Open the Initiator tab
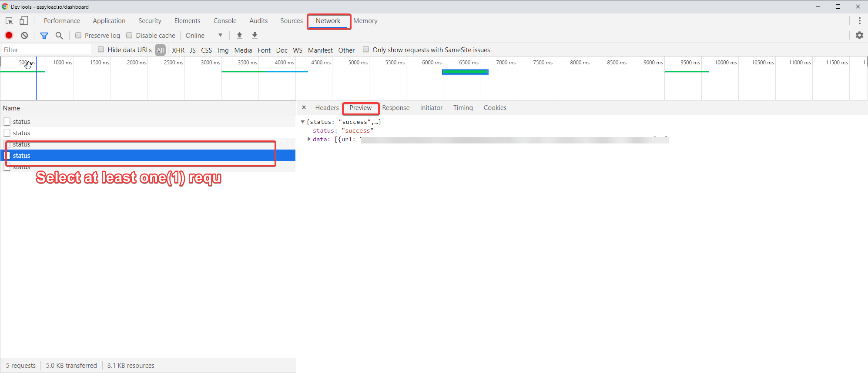 pyautogui.click(x=431, y=108)
